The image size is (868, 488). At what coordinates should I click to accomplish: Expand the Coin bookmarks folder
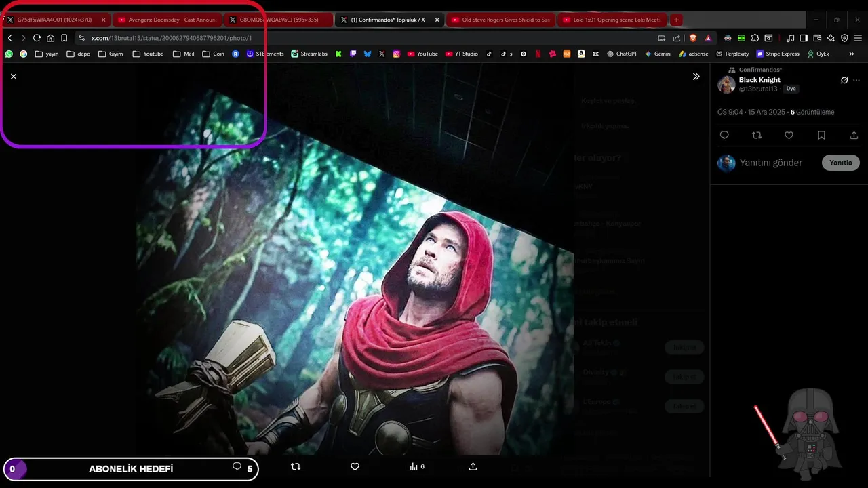pyautogui.click(x=214, y=54)
